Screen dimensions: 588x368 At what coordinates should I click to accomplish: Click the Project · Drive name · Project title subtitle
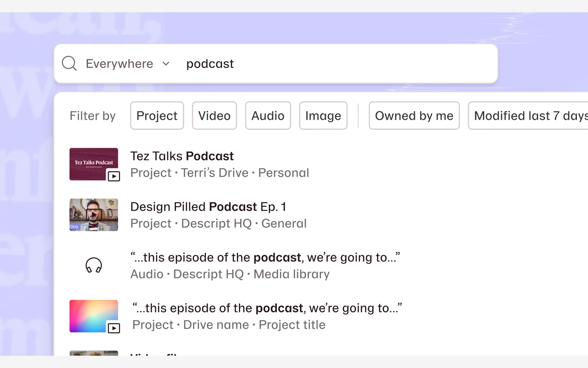pyautogui.click(x=229, y=325)
